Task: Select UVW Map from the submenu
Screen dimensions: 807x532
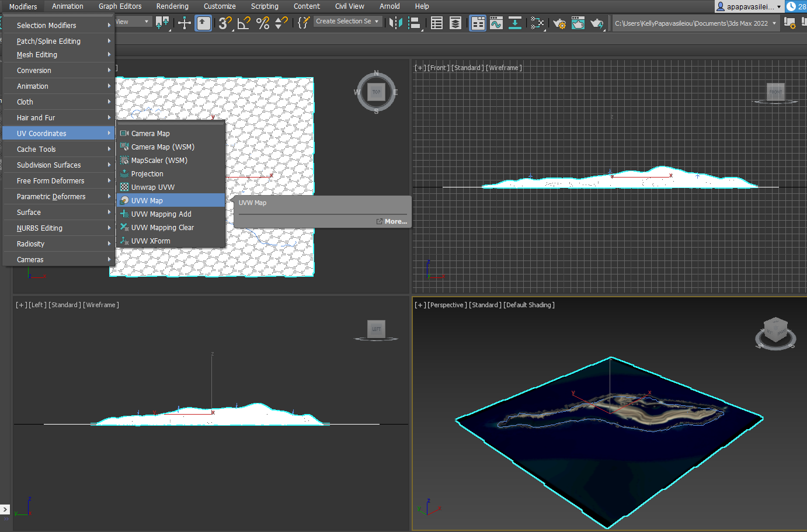Action: click(147, 200)
